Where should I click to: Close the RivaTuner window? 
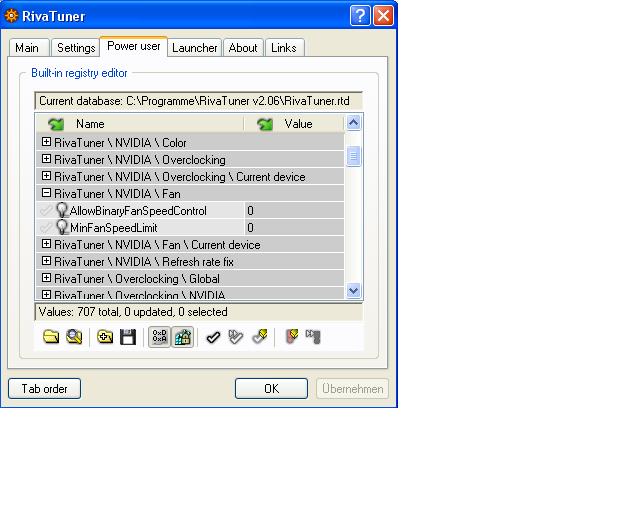coord(384,16)
